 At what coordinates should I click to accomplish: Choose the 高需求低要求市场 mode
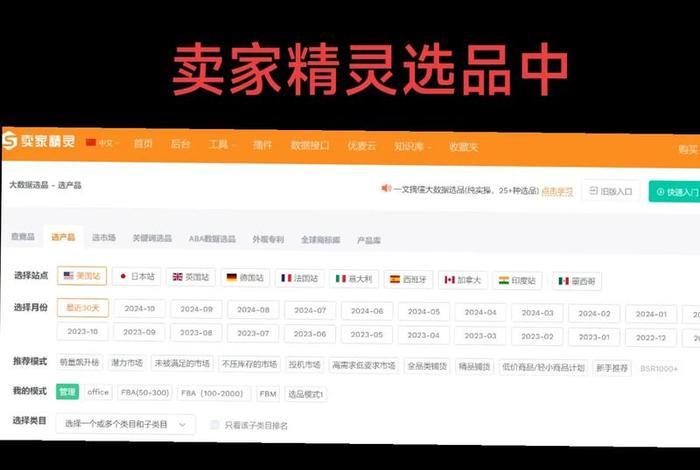363,366
